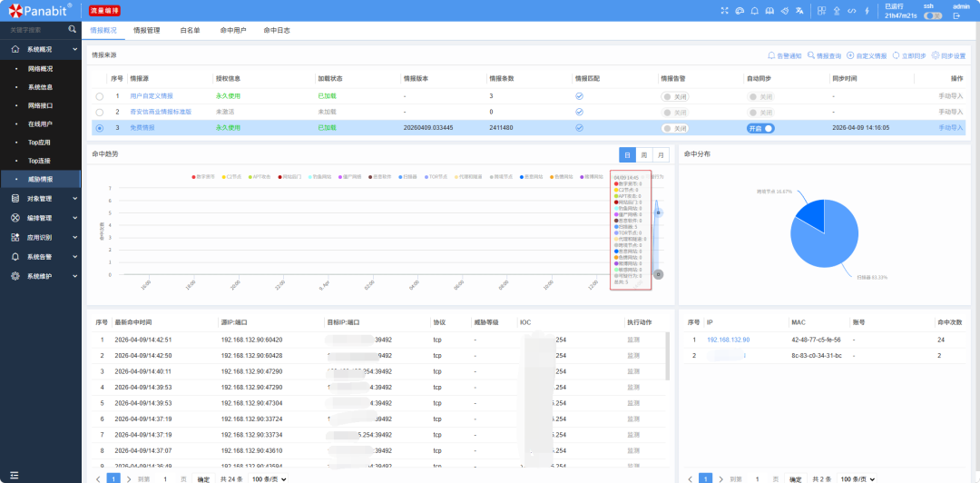The height and width of the screenshot is (483, 980).
Task: Click the fullscreen icon in top bar
Action: [725, 11]
